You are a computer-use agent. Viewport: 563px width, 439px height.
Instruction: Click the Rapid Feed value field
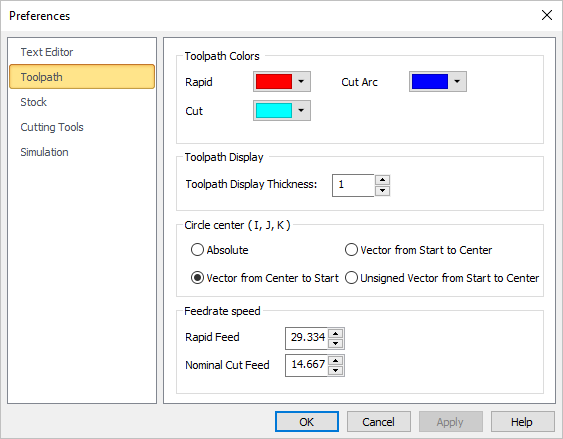pos(307,338)
